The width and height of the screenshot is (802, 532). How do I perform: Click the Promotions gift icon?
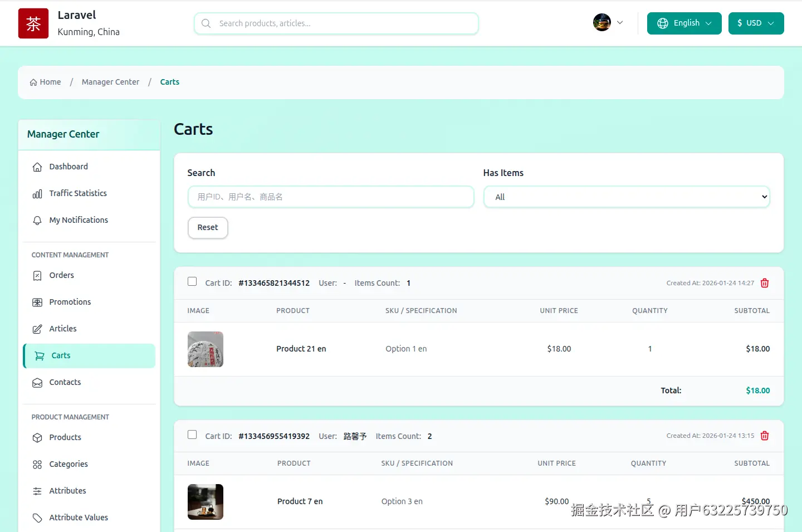pos(37,302)
